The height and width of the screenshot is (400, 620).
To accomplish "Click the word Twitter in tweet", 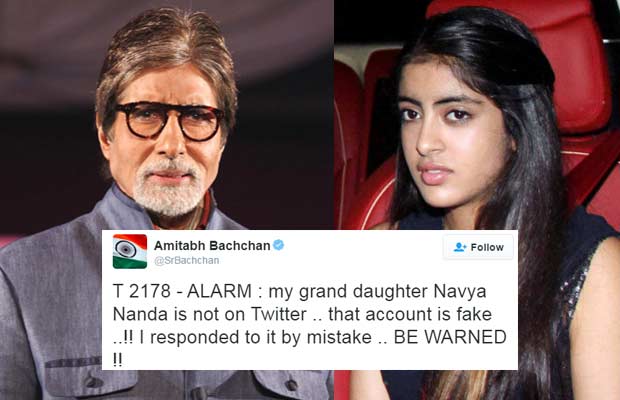I will point(279,315).
